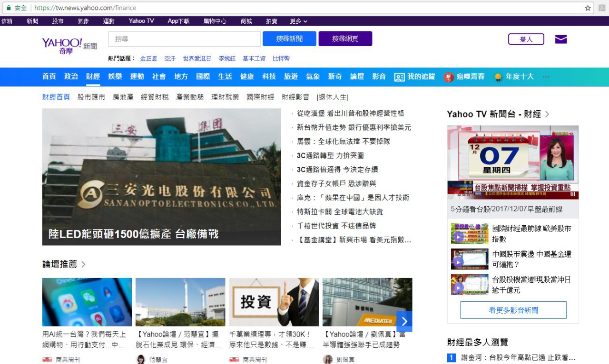The image size is (609, 364).
Task: Open the 國際財經 sub-tab
Action: (260, 97)
